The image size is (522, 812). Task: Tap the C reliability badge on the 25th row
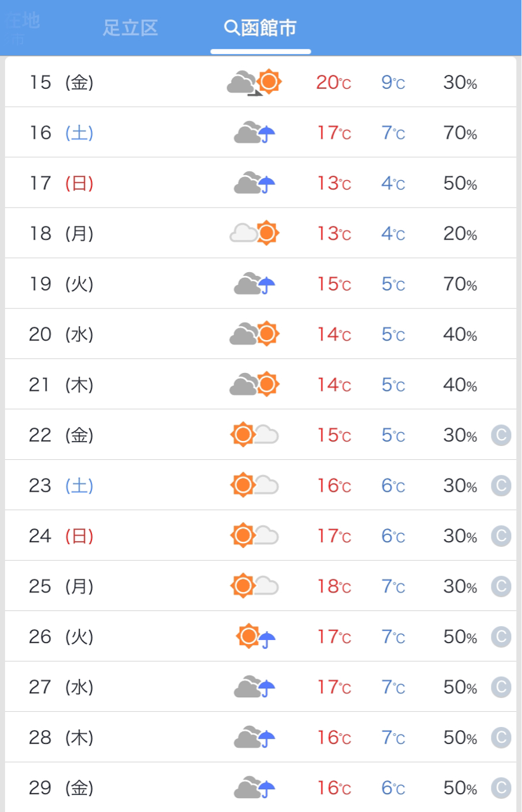click(x=501, y=586)
